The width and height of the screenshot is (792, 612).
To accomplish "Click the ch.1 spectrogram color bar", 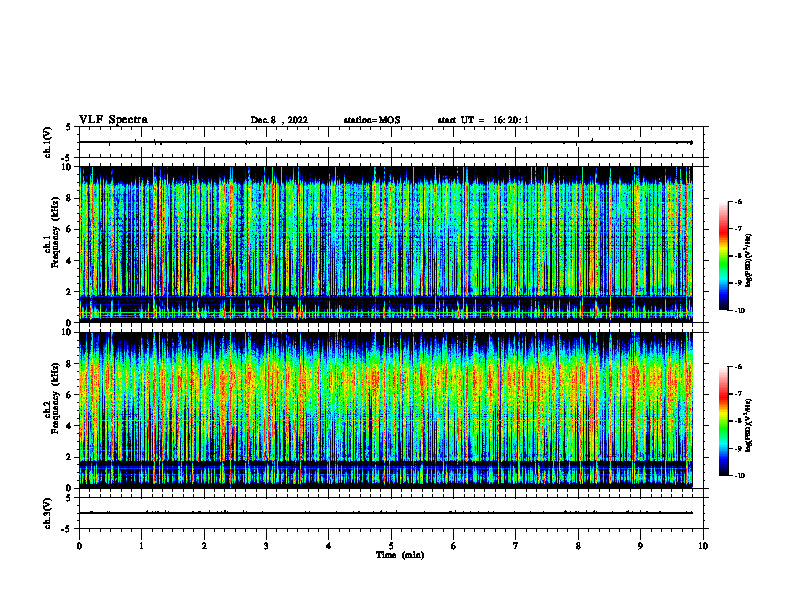I will 723,256.
